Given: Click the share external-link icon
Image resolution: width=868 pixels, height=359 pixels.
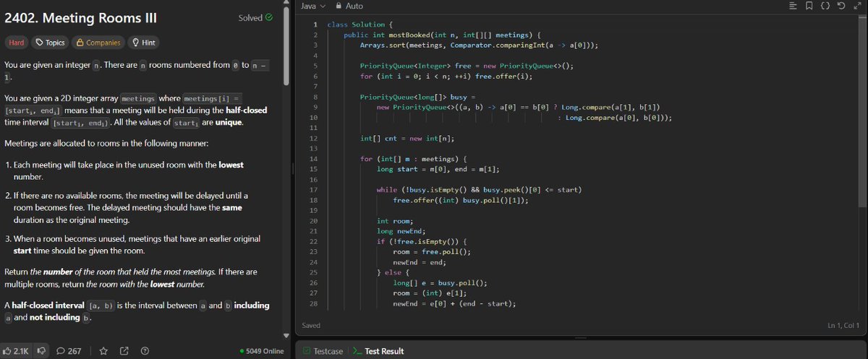Looking at the screenshot, I should tap(124, 351).
